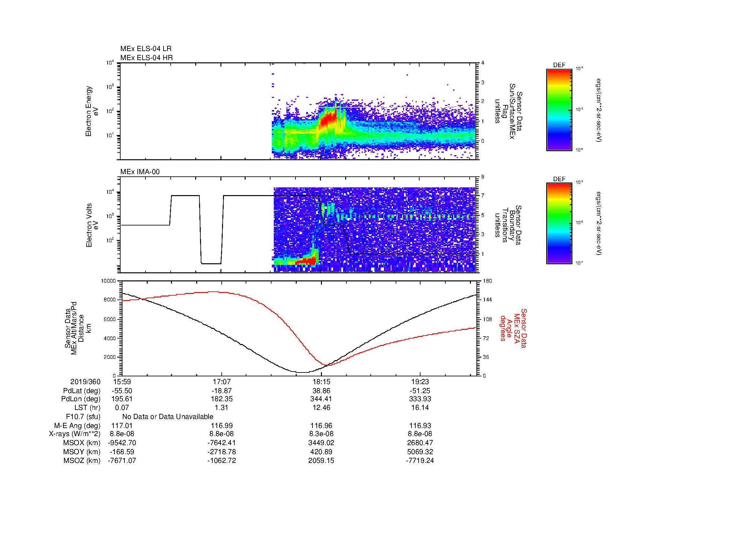Click the MEx ELS-04 HR plot title
Image resolution: width=756 pixels, height=534 pixels.
click(x=146, y=58)
